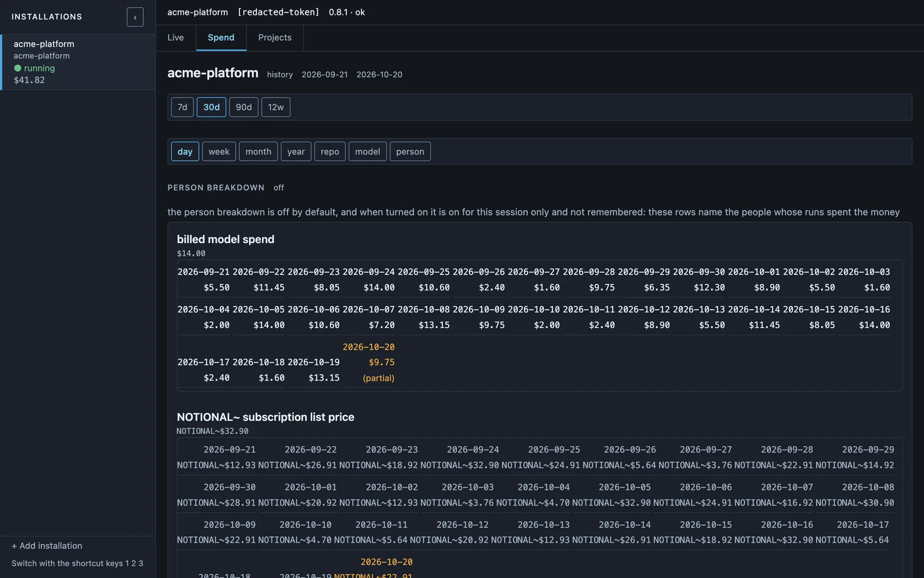This screenshot has height=578, width=924.
Task: Open the Projects tab
Action: coord(275,38)
